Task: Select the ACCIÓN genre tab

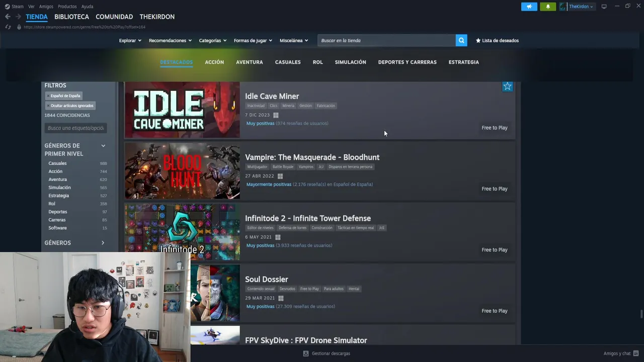Action: 214,62
